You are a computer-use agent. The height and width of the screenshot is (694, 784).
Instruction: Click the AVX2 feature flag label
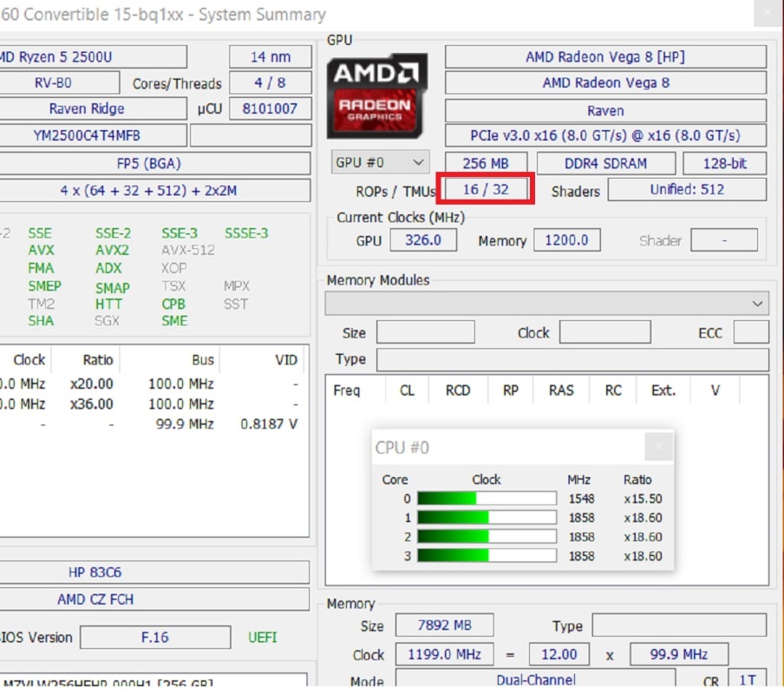click(114, 250)
